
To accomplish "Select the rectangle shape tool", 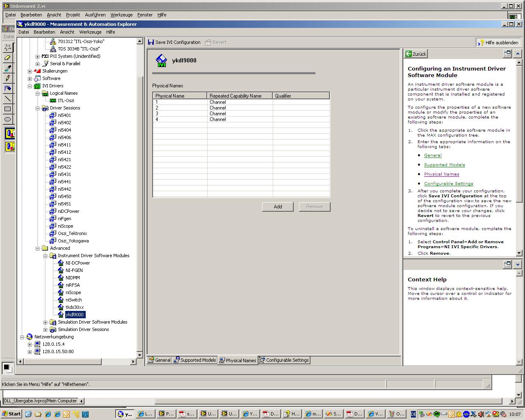I will pyautogui.click(x=7, y=109).
